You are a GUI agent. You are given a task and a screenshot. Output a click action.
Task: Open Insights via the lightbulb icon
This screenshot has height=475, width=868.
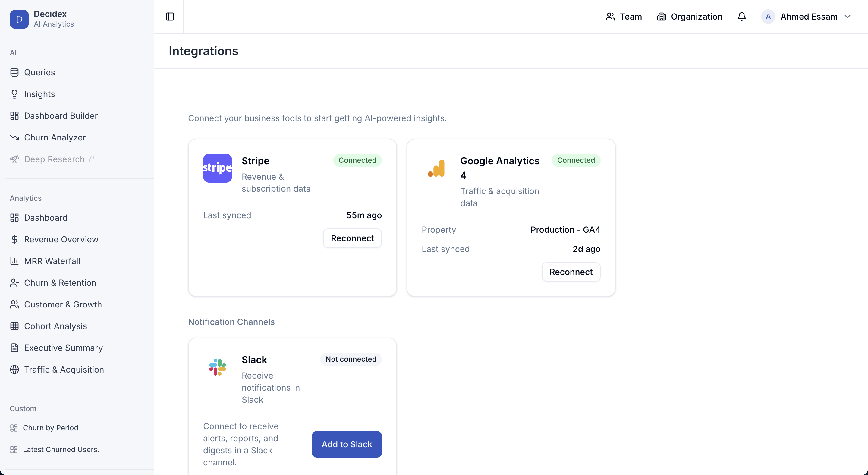click(x=14, y=94)
